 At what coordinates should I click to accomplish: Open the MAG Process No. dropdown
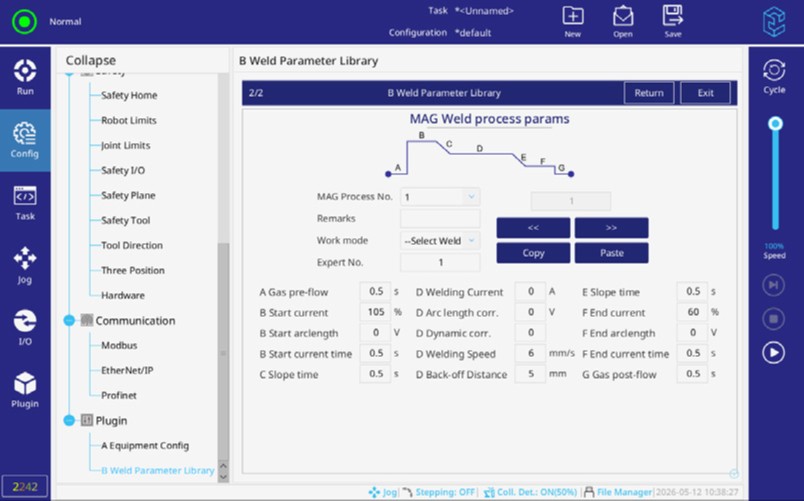tap(440, 197)
